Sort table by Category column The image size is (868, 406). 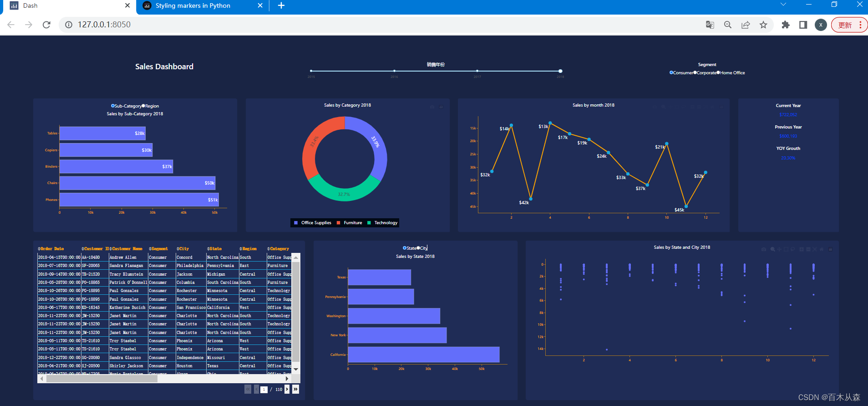click(268, 249)
